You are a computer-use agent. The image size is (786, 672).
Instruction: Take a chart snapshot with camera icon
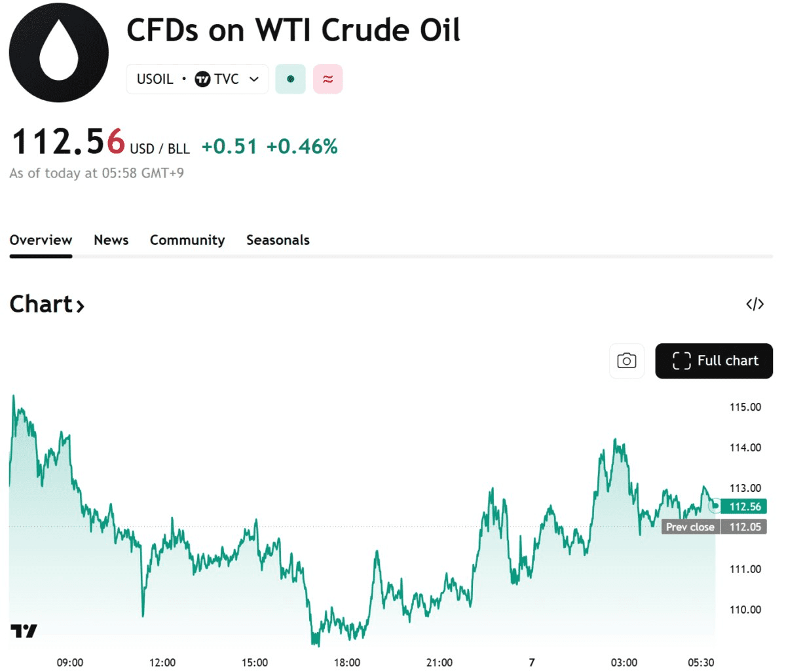click(x=627, y=361)
